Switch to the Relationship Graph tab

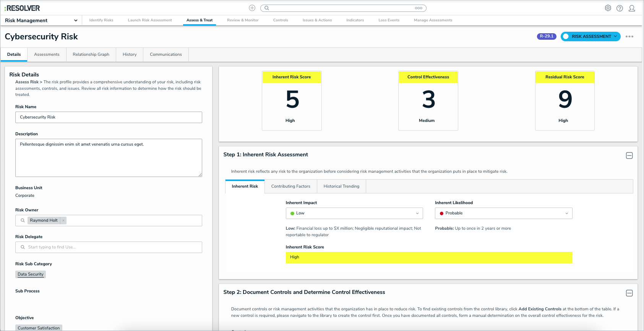coord(91,55)
